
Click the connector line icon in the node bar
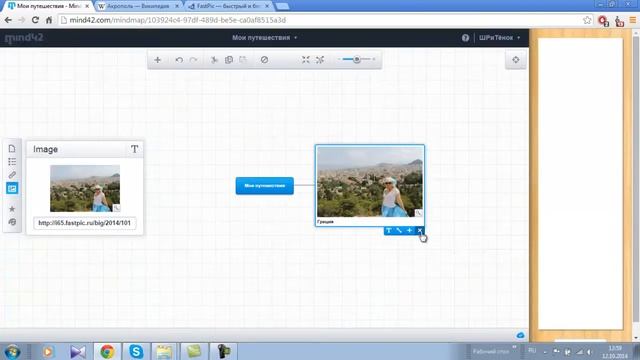pos(399,231)
